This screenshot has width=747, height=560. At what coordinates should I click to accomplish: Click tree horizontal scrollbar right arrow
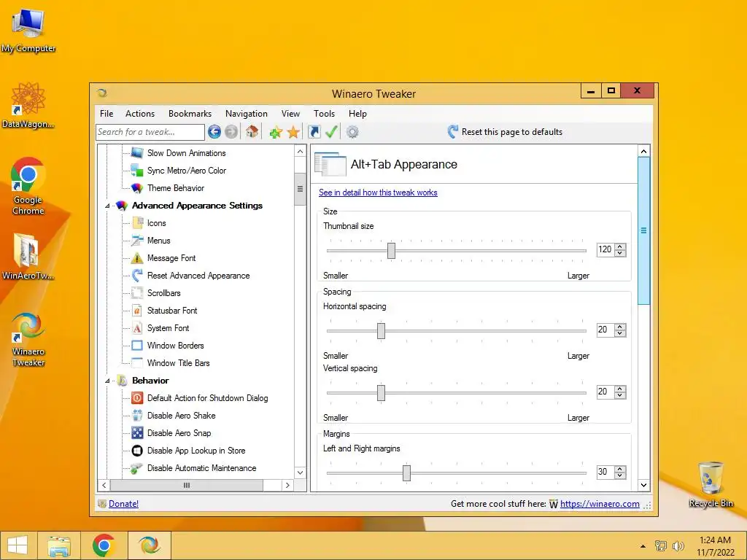pyautogui.click(x=287, y=485)
